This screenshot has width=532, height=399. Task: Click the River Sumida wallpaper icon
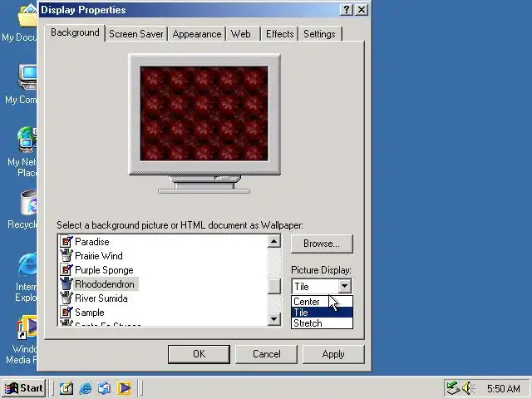(66, 298)
